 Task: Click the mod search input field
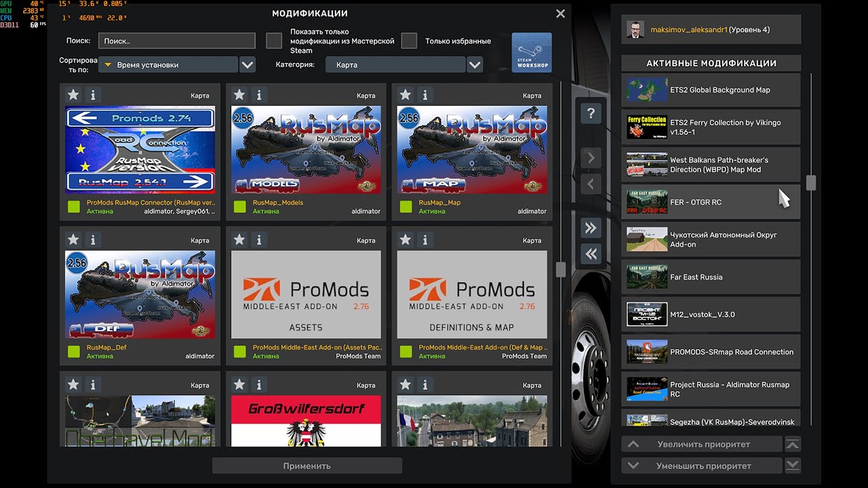click(177, 41)
